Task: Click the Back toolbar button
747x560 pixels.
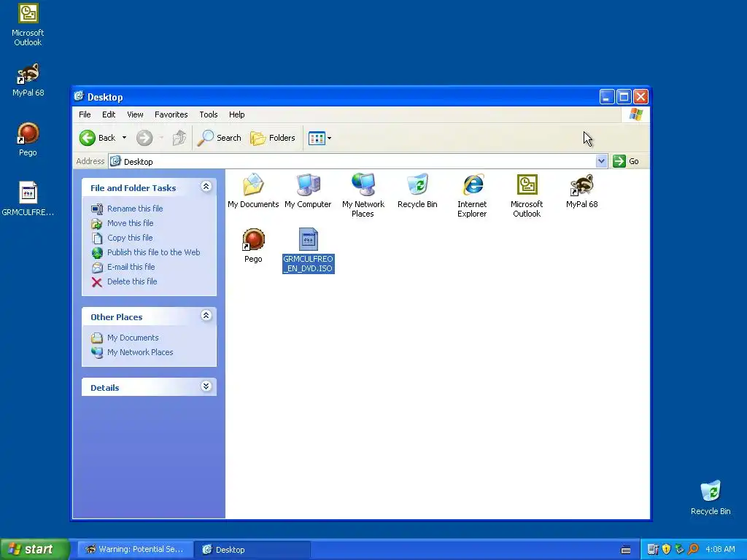Action: coord(98,138)
